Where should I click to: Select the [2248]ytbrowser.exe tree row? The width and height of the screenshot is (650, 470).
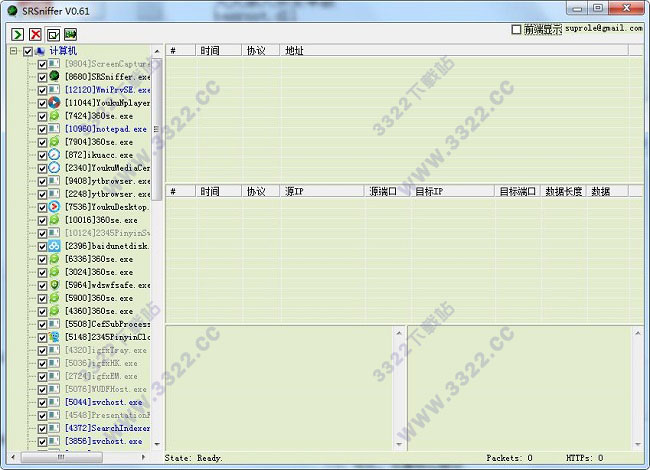pos(108,194)
